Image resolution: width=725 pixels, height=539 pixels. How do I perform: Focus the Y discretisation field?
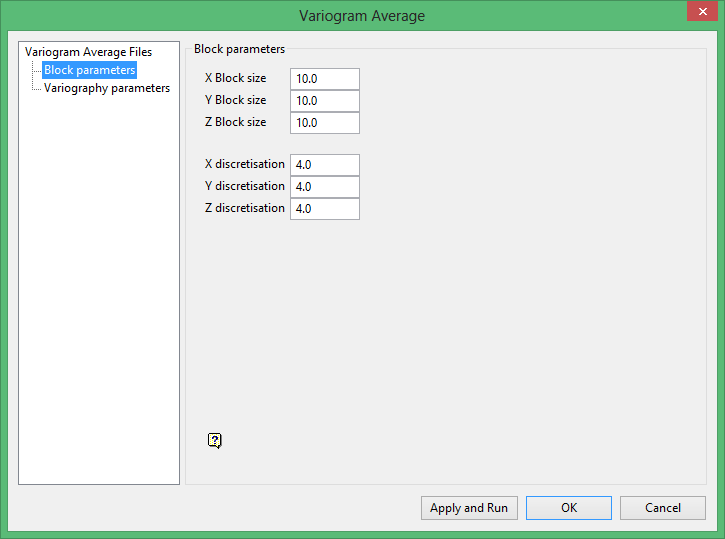coord(325,187)
